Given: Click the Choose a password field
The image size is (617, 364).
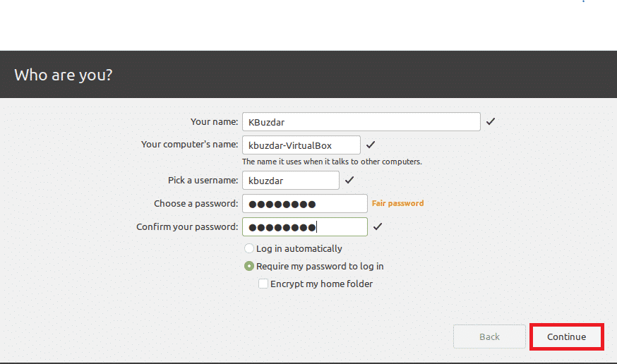Looking at the screenshot, I should point(304,204).
